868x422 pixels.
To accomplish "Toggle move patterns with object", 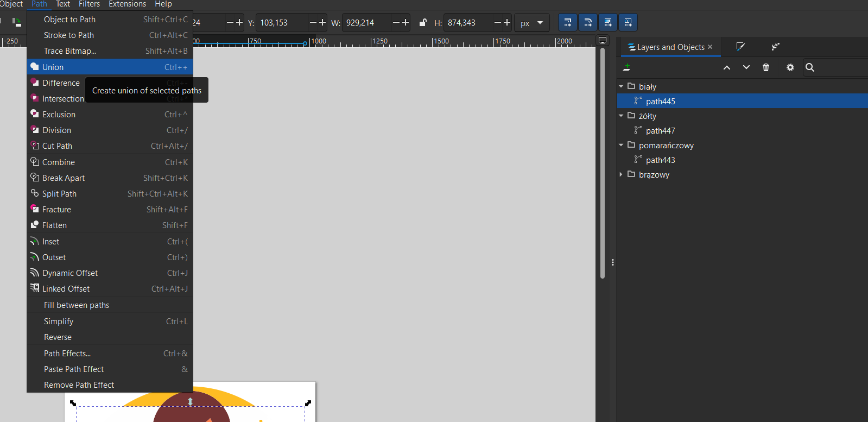I will pyautogui.click(x=628, y=23).
